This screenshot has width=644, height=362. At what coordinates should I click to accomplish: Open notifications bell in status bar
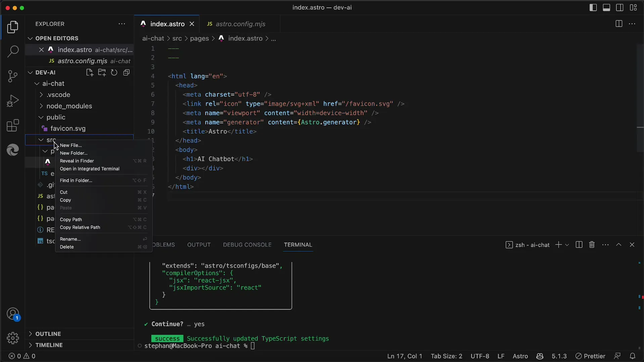632,356
